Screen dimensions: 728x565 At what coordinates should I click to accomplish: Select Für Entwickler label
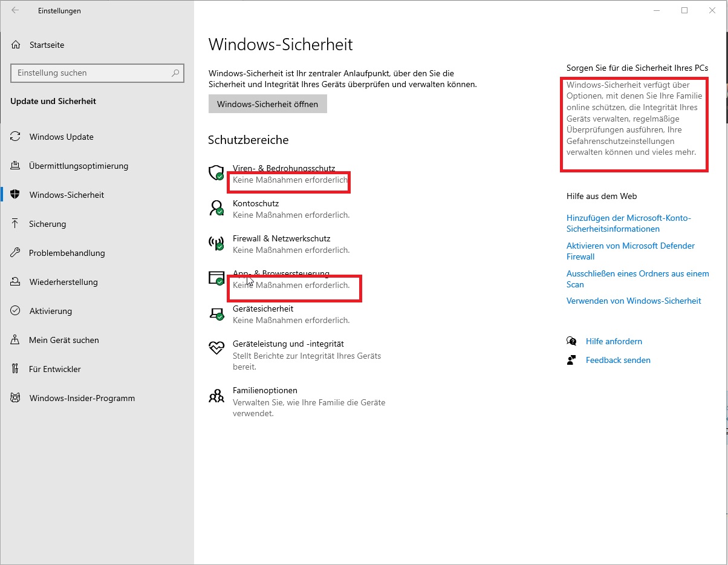pyautogui.click(x=55, y=369)
